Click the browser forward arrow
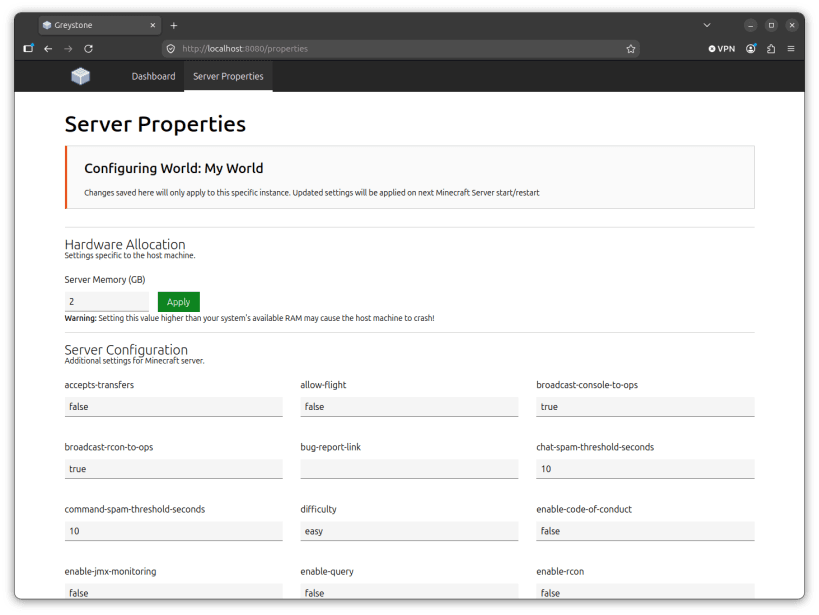Screen dimensions: 819x615 point(68,49)
